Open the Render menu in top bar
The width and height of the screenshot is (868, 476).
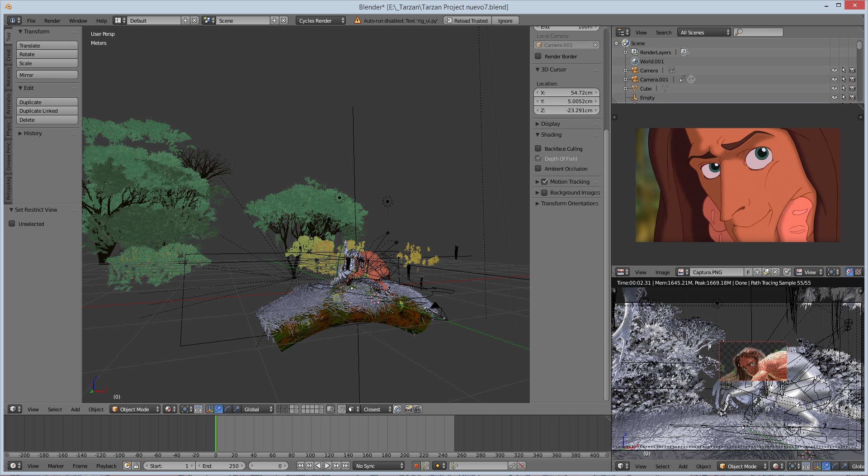(x=52, y=20)
